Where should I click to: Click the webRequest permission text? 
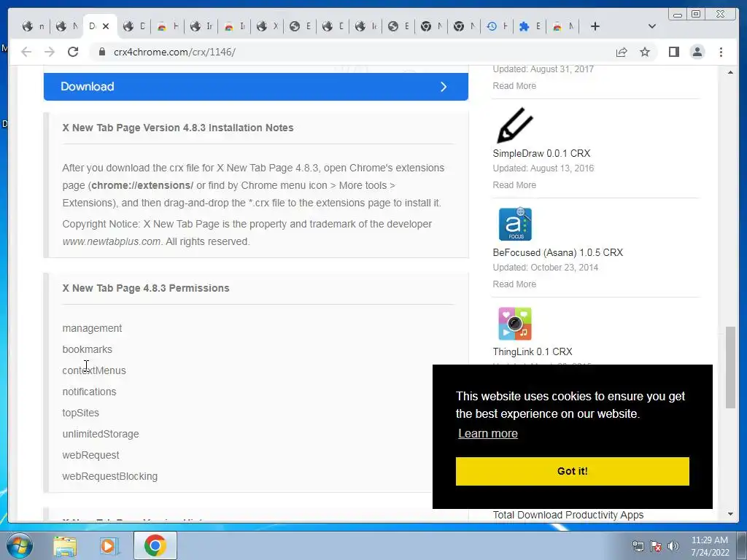point(90,455)
